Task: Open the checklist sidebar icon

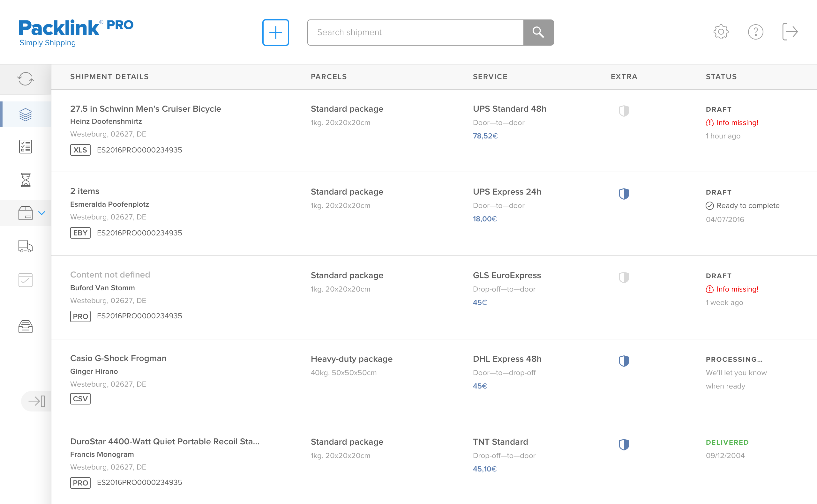Action: (25, 147)
